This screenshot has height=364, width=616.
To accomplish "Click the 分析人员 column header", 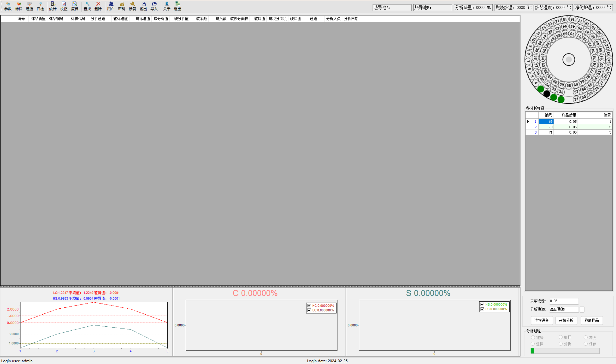I will coord(333,19).
